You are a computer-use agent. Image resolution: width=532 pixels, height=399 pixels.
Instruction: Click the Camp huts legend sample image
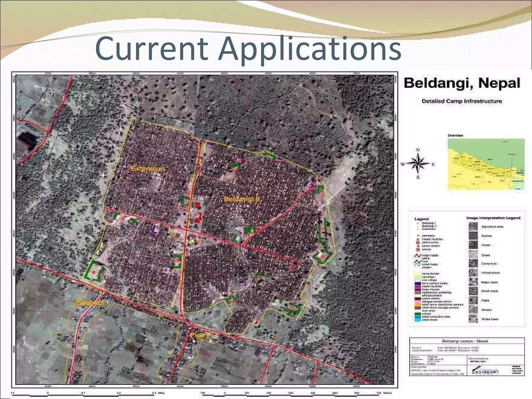tap(473, 263)
